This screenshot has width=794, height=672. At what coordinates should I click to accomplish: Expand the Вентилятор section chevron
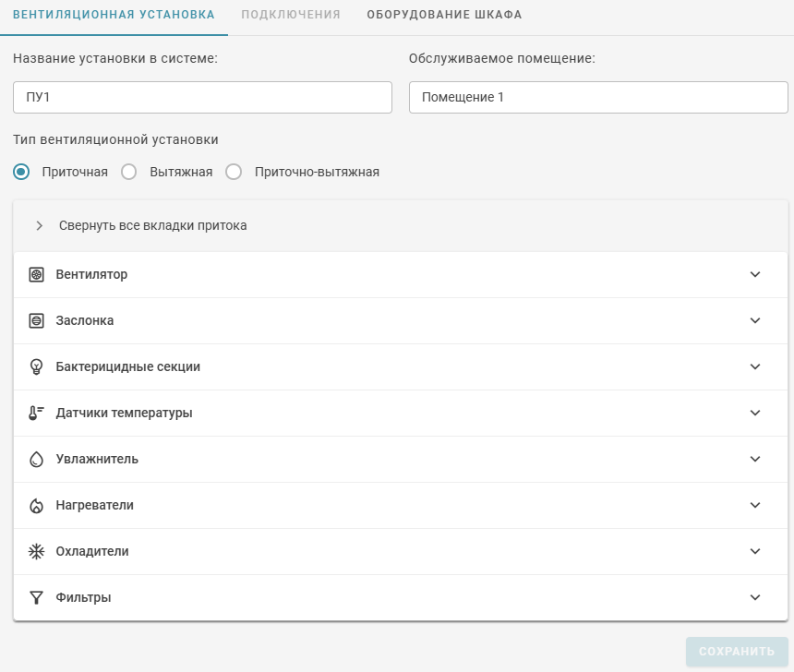click(755, 275)
